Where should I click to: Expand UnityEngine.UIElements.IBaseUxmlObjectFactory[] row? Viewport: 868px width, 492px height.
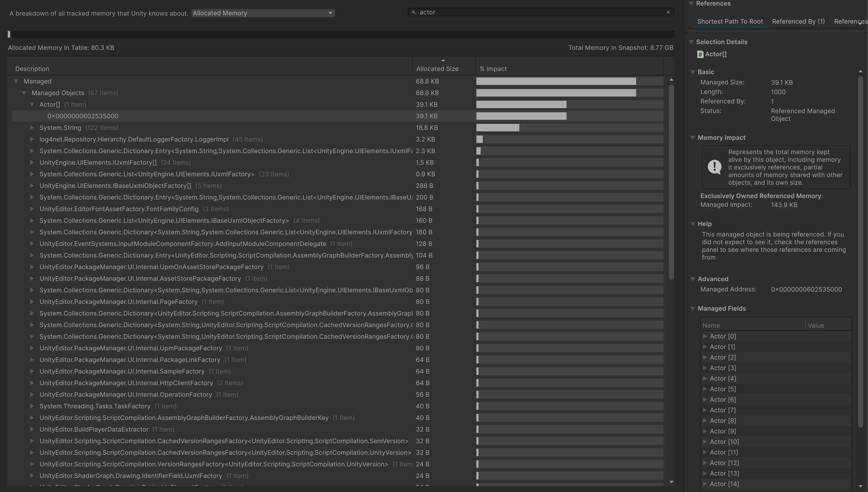tap(32, 186)
